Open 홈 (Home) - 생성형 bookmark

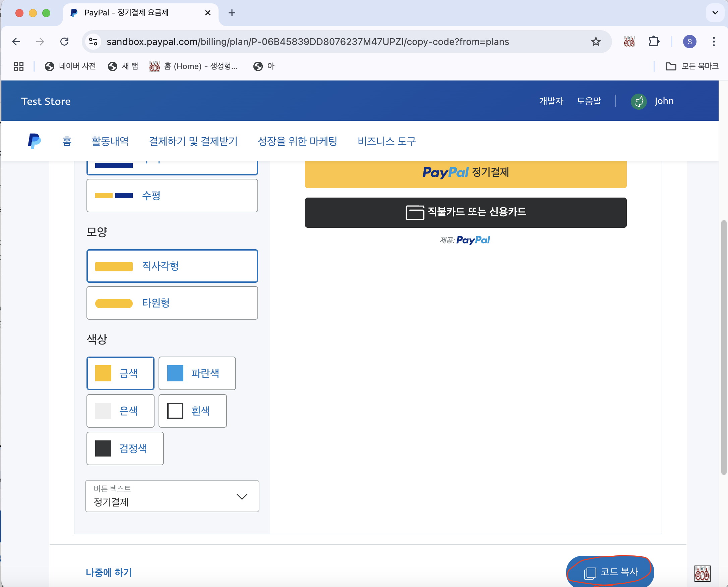(194, 66)
